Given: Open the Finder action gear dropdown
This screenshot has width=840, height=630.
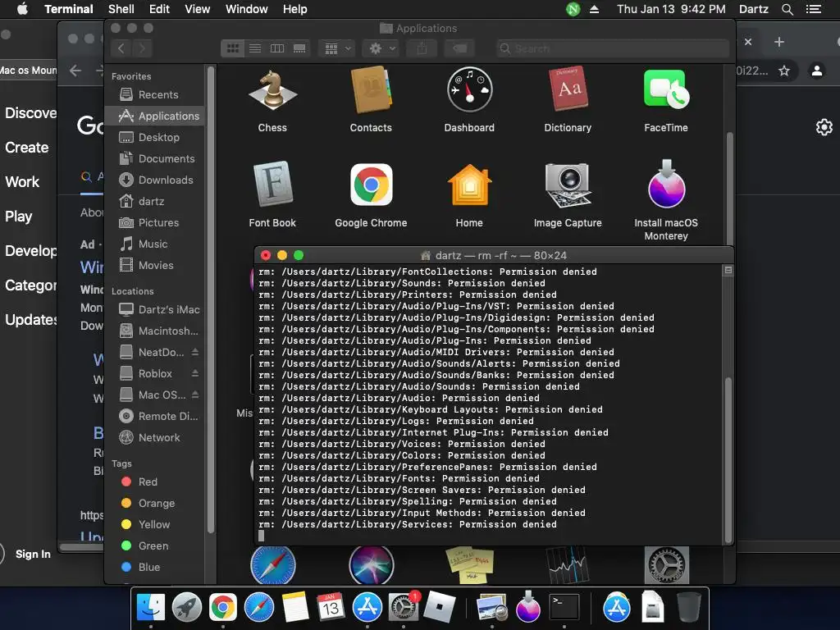Looking at the screenshot, I should click(x=381, y=48).
